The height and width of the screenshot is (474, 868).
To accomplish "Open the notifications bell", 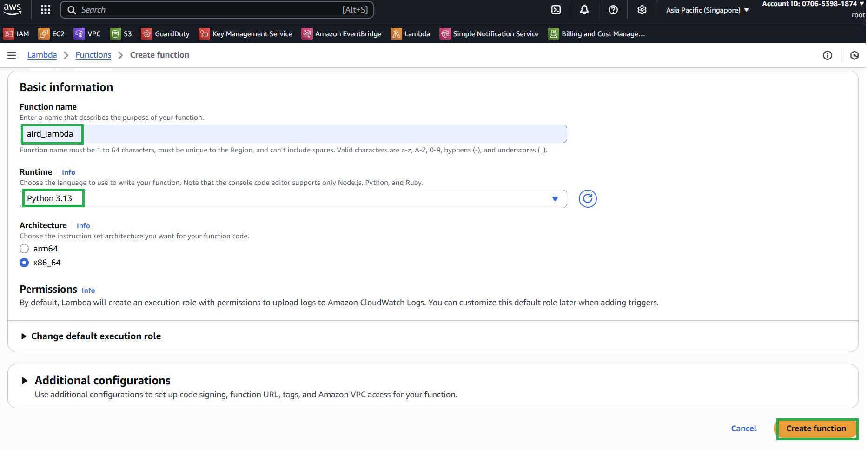I will (584, 10).
